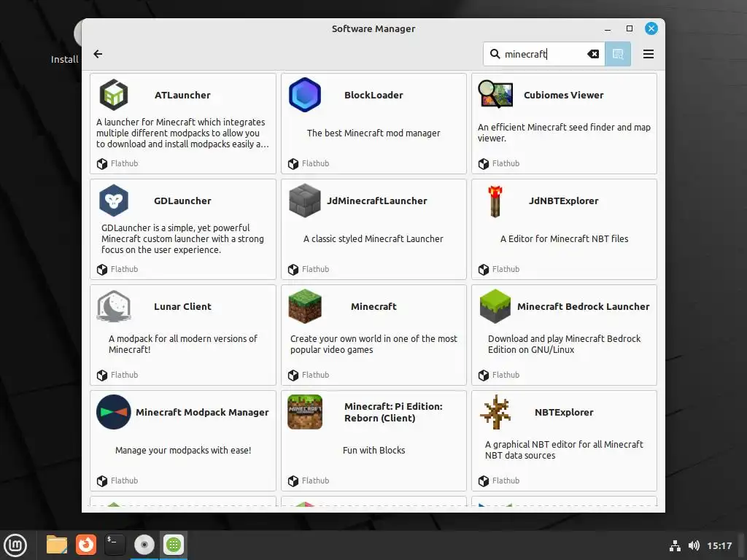Click the Flathub icon under GDLauncher
The width and height of the screenshot is (747, 560).
click(x=102, y=270)
